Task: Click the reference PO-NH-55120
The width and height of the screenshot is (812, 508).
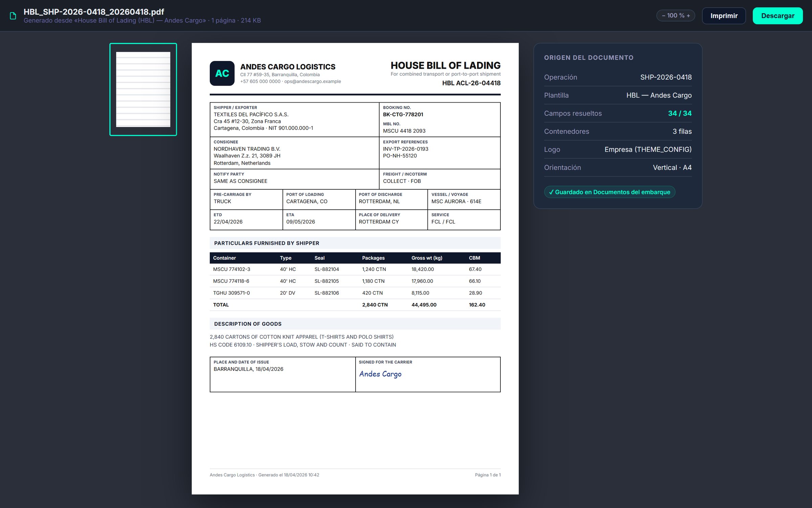Action: 400,156
